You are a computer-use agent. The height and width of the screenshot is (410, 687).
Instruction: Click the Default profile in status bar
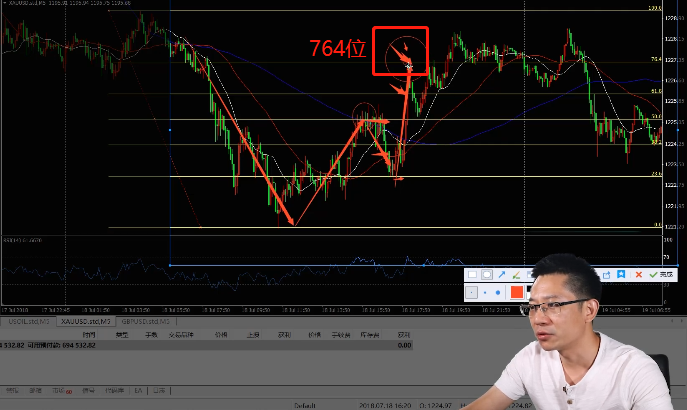tap(305, 406)
